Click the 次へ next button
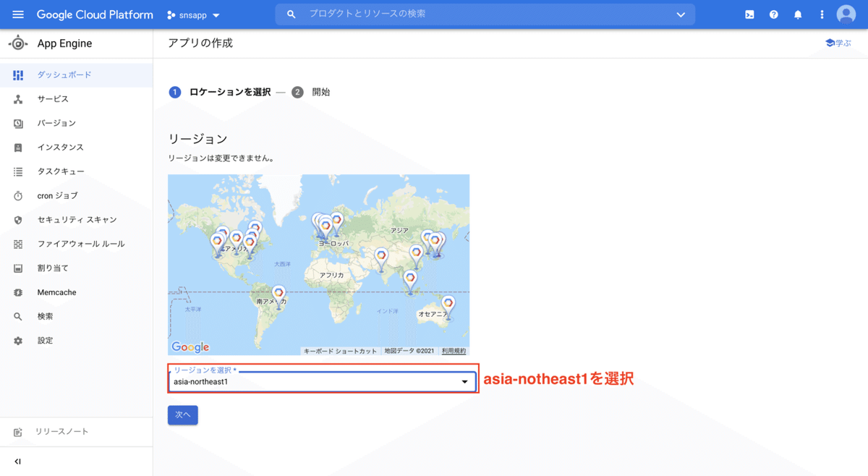868x476 pixels. [182, 415]
